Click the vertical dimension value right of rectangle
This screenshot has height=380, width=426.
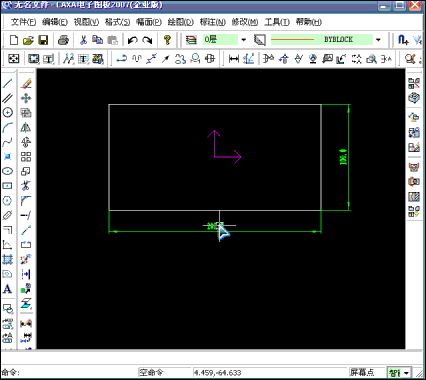pyautogui.click(x=343, y=157)
